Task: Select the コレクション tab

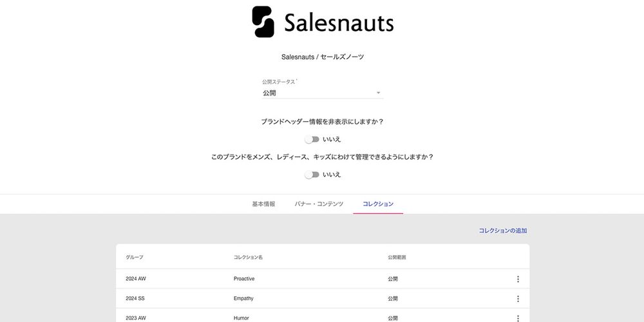Action: [378, 204]
